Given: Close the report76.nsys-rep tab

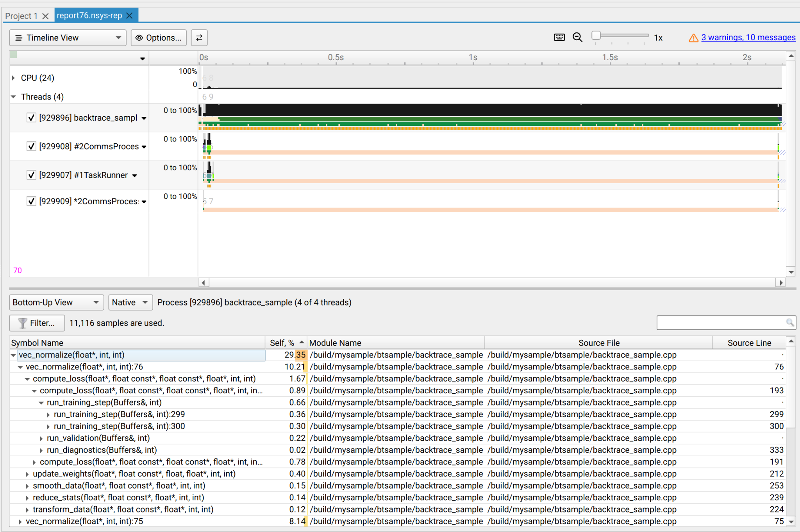Looking at the screenshot, I should coord(130,16).
